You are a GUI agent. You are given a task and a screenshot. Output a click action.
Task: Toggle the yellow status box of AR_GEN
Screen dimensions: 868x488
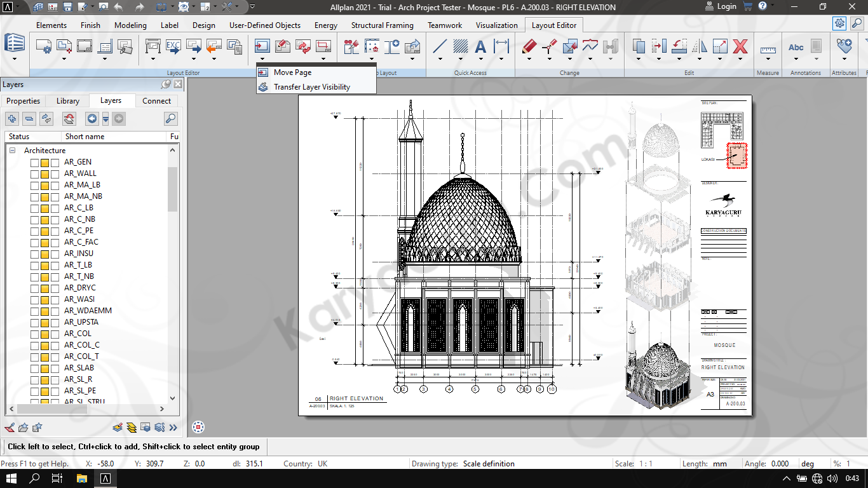pyautogui.click(x=45, y=162)
